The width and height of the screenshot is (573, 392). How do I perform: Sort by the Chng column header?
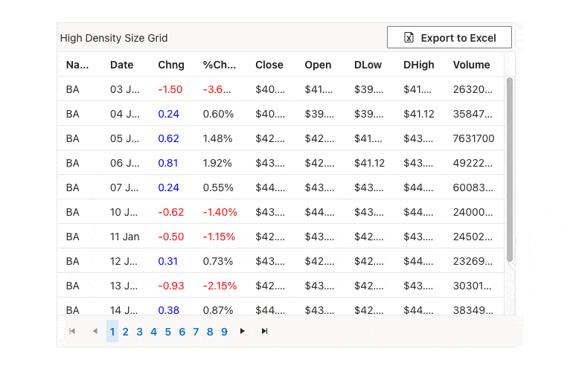pos(171,65)
